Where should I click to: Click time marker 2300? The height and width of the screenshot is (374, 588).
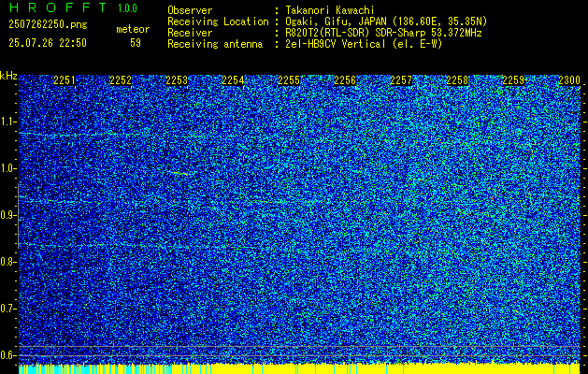pos(569,80)
